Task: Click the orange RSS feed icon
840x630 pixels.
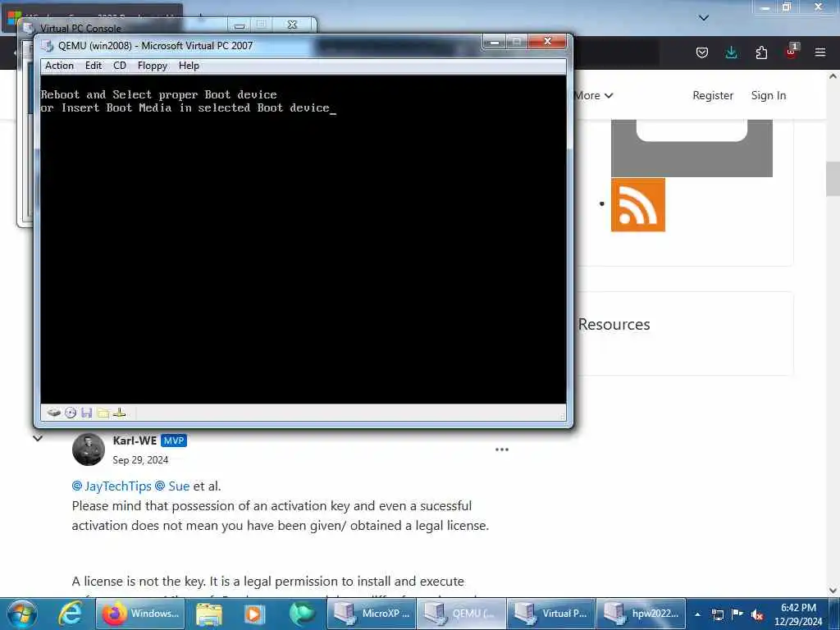Action: point(638,204)
